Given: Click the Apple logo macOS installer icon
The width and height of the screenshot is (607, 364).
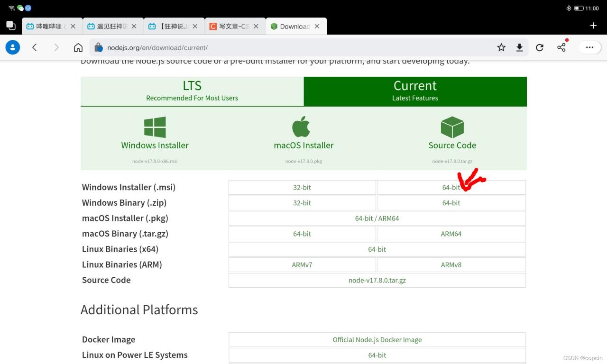Looking at the screenshot, I should point(301,127).
